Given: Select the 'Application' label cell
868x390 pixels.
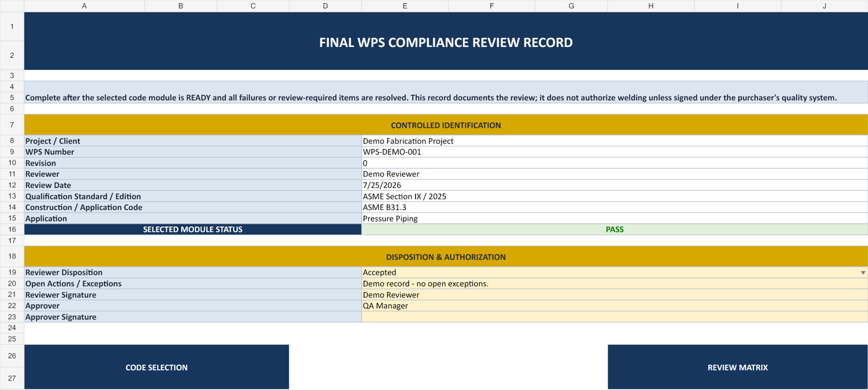Looking at the screenshot, I should tap(193, 218).
